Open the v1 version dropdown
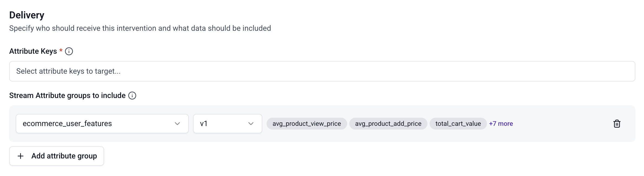 pos(227,124)
